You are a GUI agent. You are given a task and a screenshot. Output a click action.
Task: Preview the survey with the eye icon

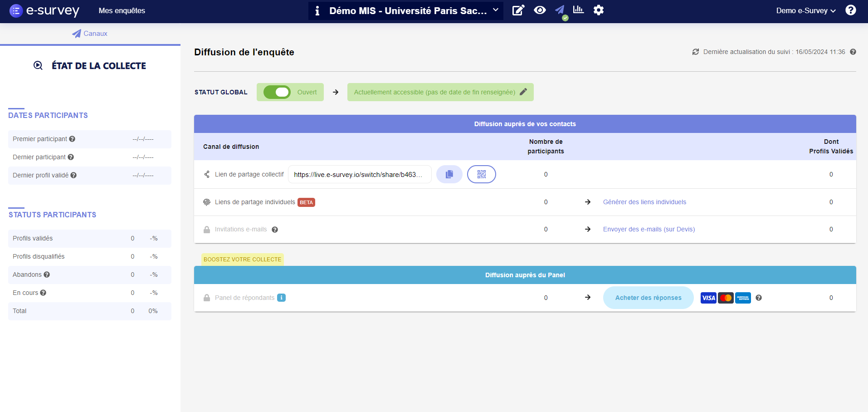(539, 10)
